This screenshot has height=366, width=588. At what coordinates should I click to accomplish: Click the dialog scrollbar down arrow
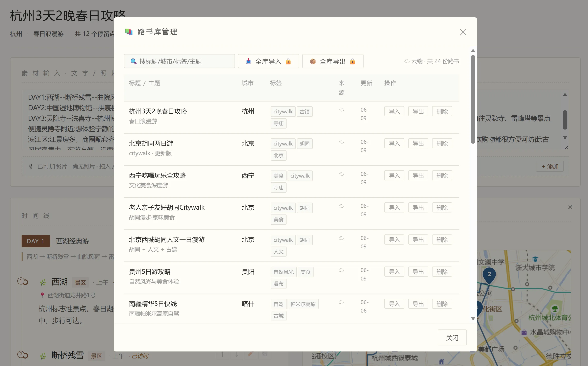(x=473, y=319)
